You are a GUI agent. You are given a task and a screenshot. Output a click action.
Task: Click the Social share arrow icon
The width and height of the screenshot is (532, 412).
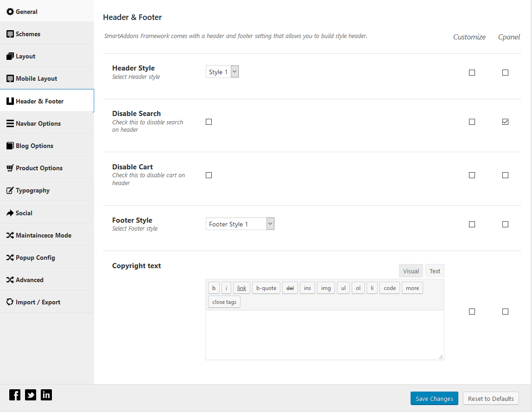pos(10,213)
